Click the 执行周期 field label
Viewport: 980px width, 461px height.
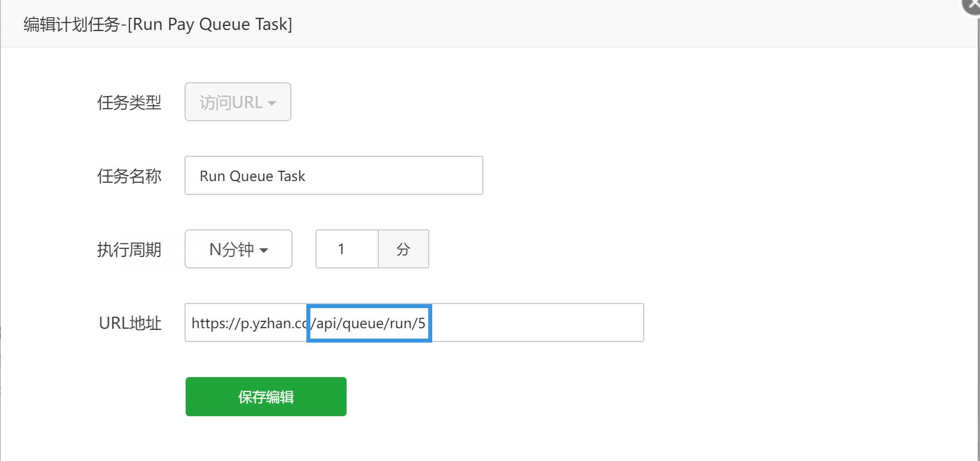click(129, 249)
